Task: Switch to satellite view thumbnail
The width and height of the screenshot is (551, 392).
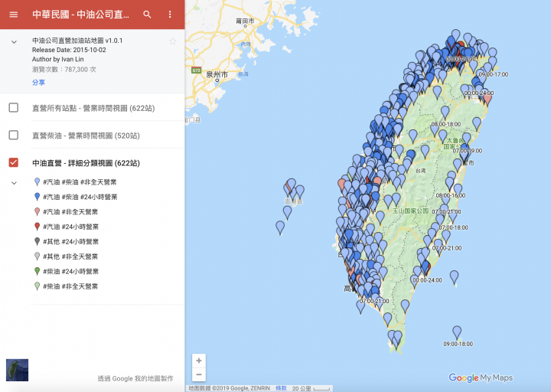Action: 17,370
